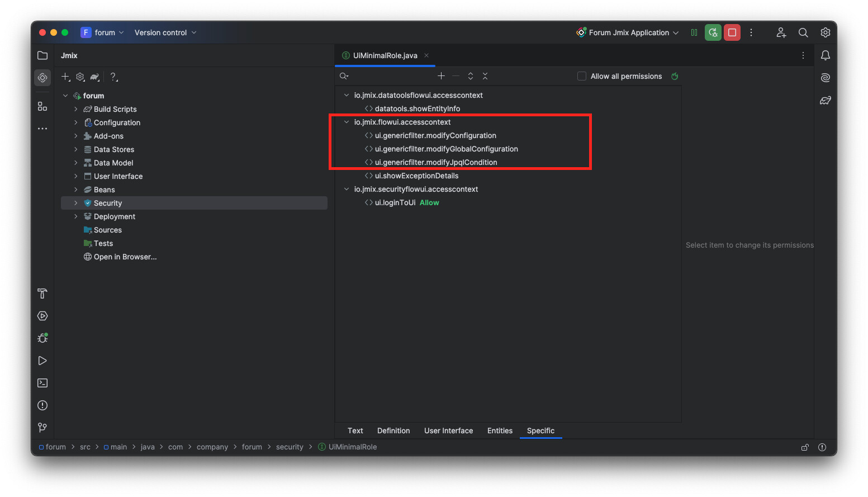This screenshot has height=497, width=868.
Task: Switch to the Text tab
Action: tap(355, 430)
